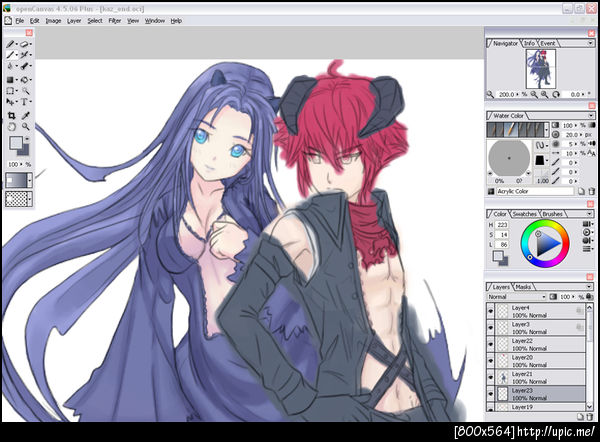Create new brush preset beside Acrylic Color
The width and height of the screenshot is (600, 442).
tap(581, 191)
